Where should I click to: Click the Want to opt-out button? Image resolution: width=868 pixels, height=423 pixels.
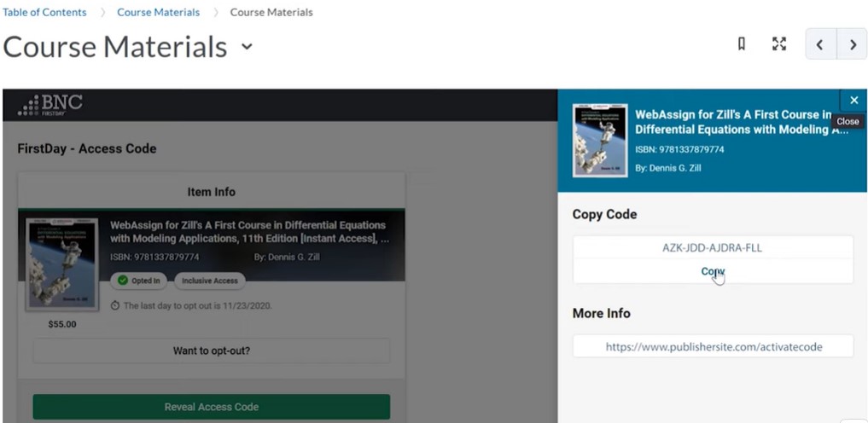(211, 351)
